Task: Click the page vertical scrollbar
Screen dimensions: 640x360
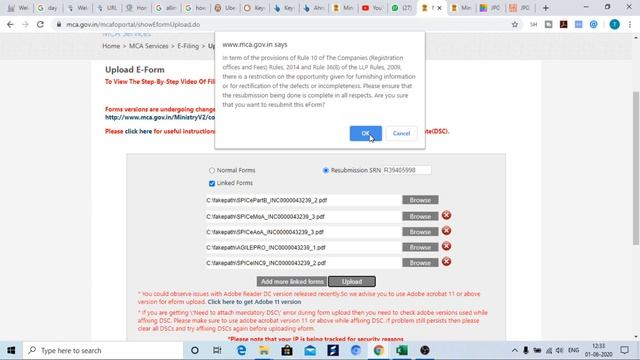Action: pyautogui.click(x=636, y=168)
